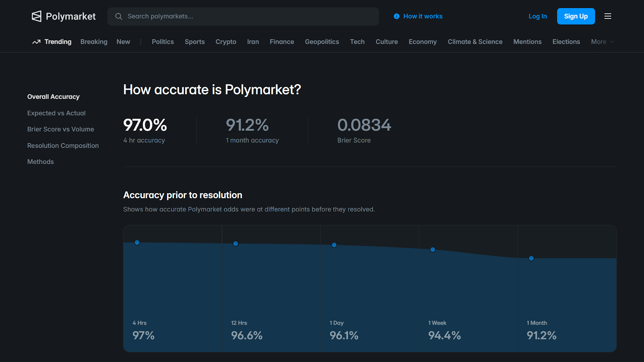
Task: Open Brier Score vs Volume
Action: [60, 129]
